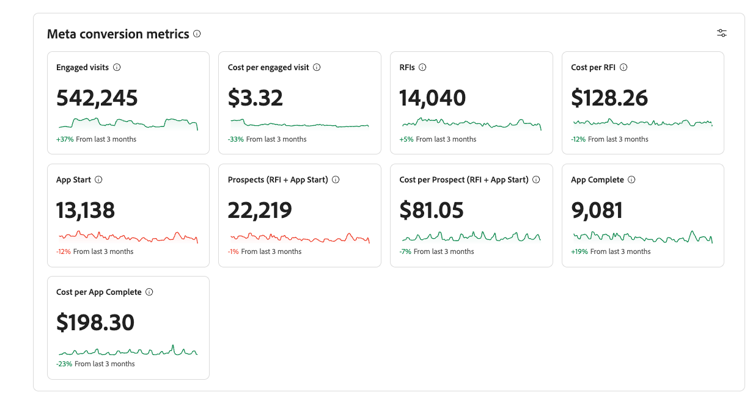Click the Cost per App Complete sparkline
The height and width of the screenshot is (395, 750).
pyautogui.click(x=128, y=351)
